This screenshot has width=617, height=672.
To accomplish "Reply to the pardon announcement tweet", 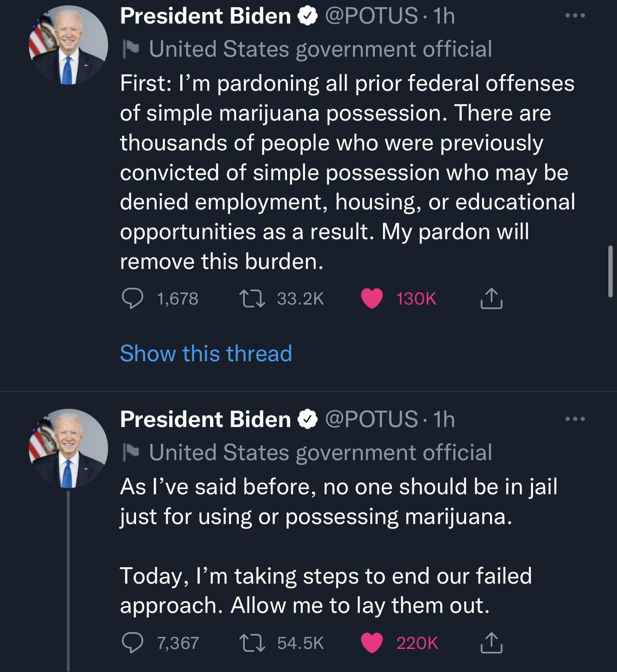I will coord(133,299).
